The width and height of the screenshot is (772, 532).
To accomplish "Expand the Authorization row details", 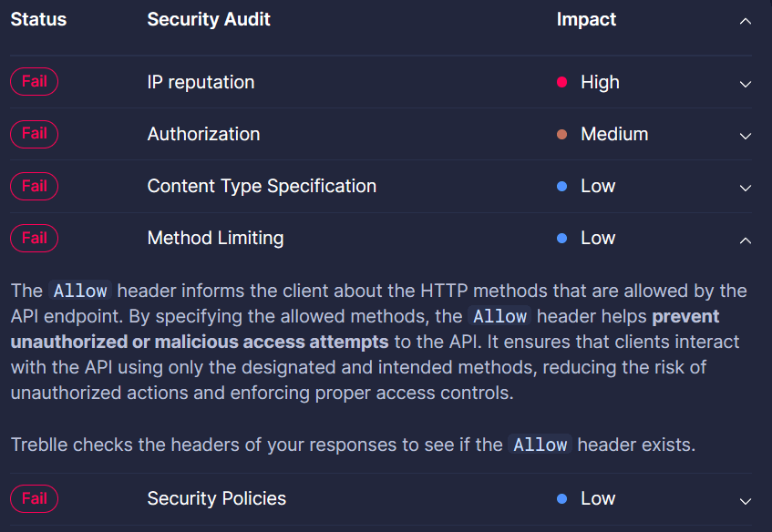I will pos(745,135).
